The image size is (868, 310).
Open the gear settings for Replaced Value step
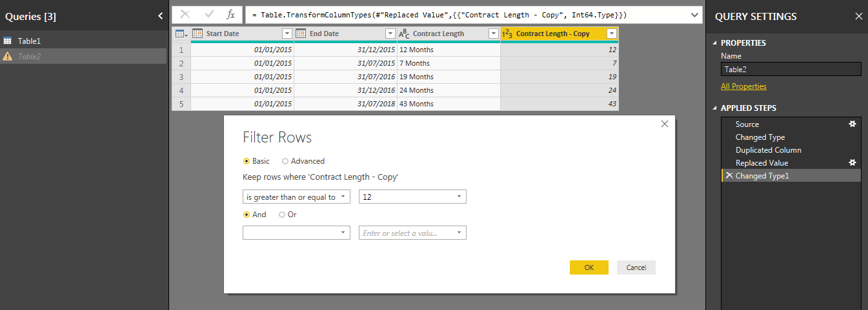point(852,162)
